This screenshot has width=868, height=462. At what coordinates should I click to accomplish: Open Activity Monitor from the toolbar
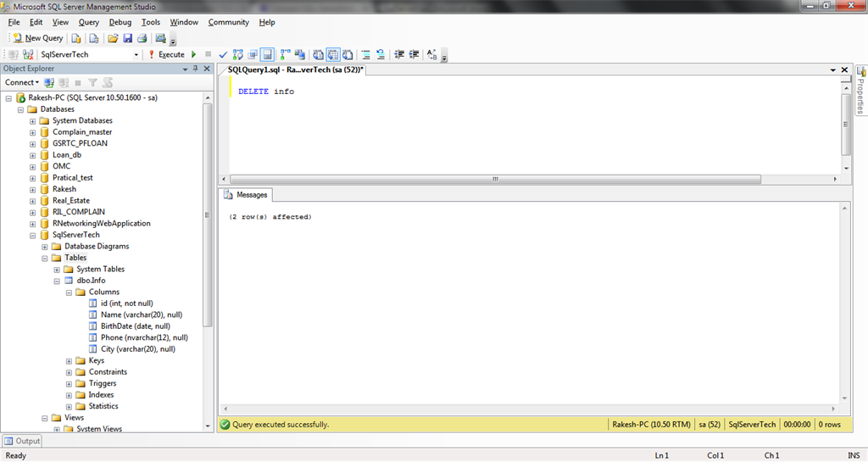[x=160, y=38]
